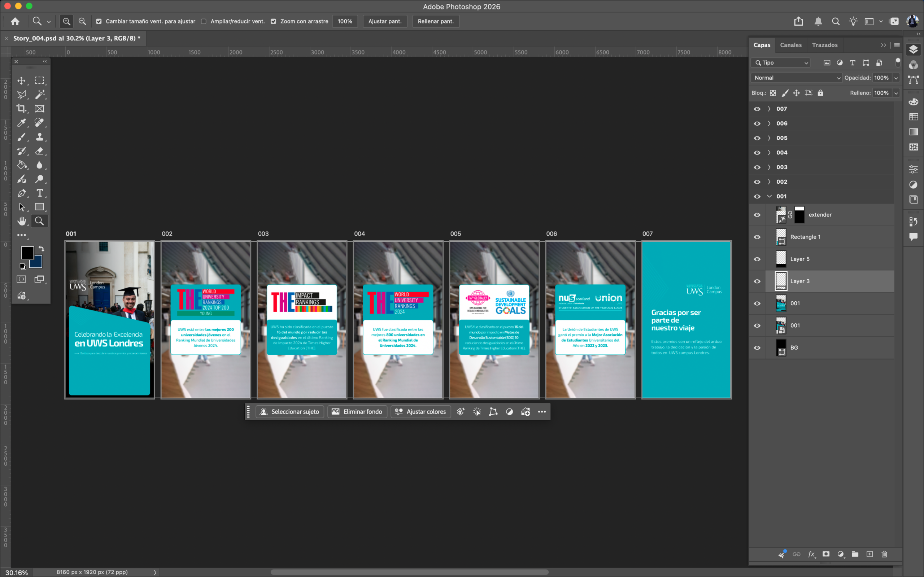Select the Pen tool
The height and width of the screenshot is (577, 924).
tap(21, 193)
